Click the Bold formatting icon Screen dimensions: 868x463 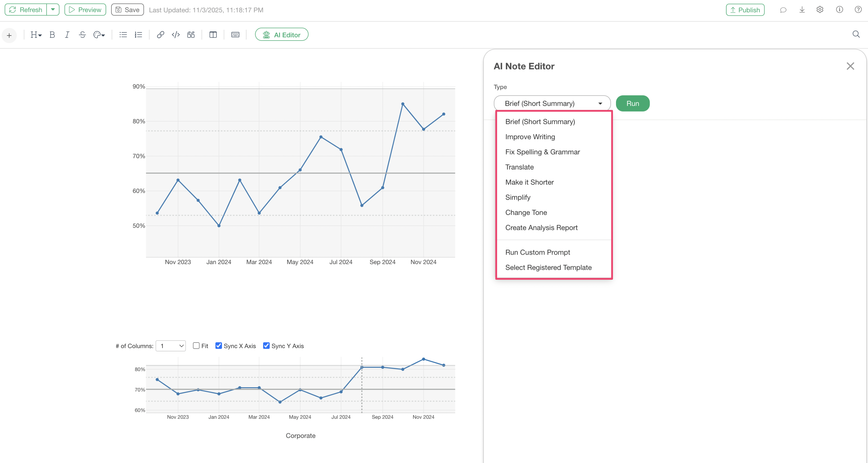pyautogui.click(x=52, y=35)
